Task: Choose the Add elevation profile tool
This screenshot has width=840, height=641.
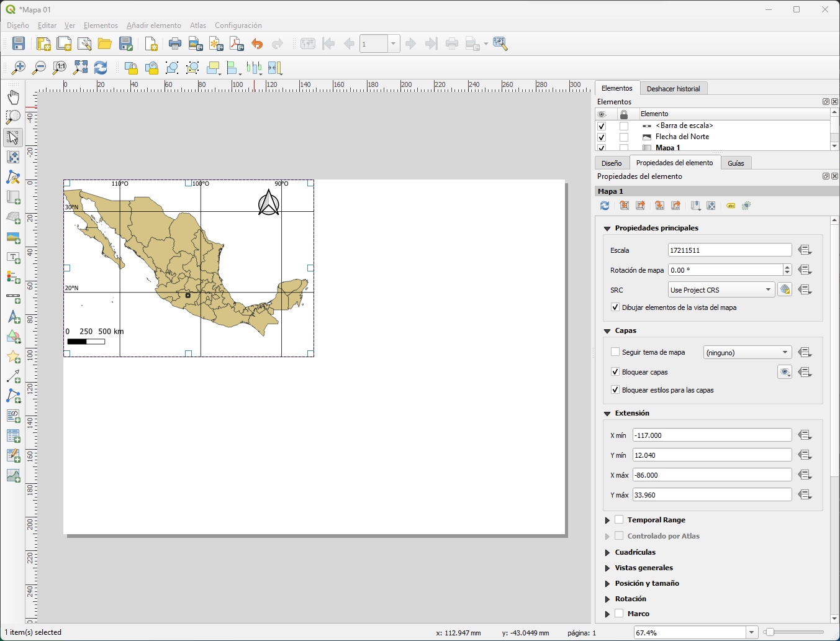Action: (x=13, y=476)
